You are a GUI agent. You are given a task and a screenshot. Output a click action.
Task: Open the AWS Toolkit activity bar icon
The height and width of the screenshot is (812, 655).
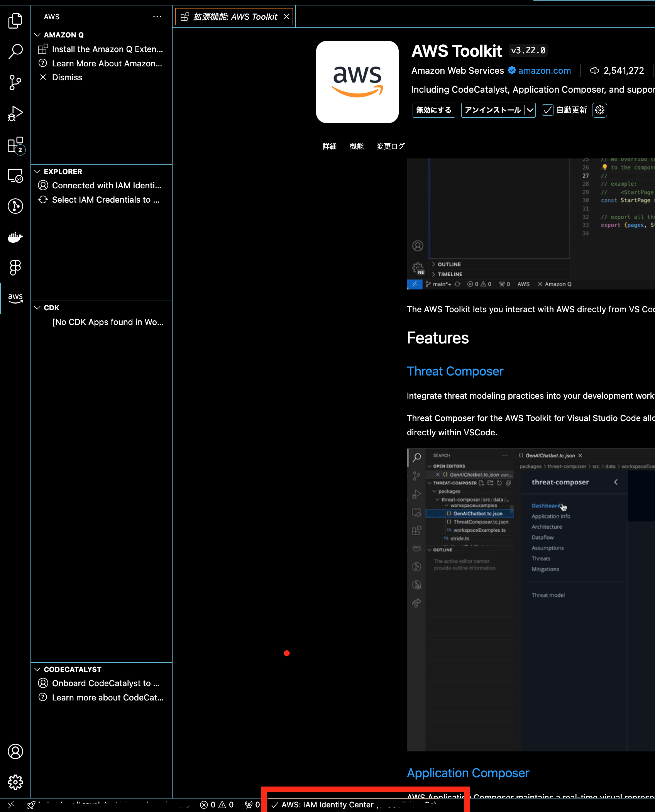[x=15, y=298]
